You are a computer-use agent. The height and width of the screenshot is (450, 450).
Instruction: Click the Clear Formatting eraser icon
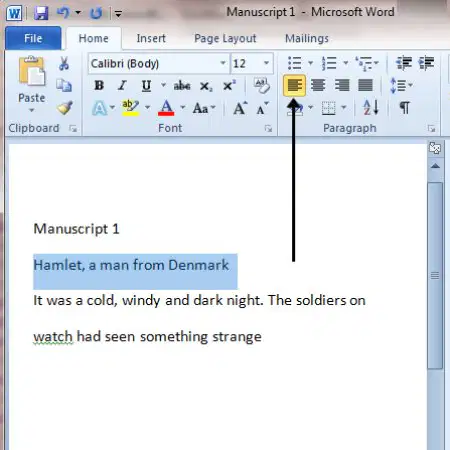tap(261, 85)
